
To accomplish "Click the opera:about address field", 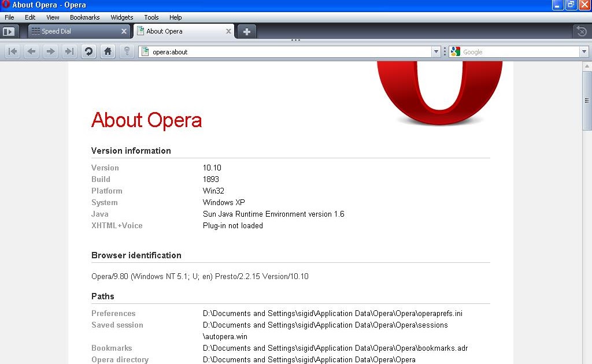I will [291, 51].
